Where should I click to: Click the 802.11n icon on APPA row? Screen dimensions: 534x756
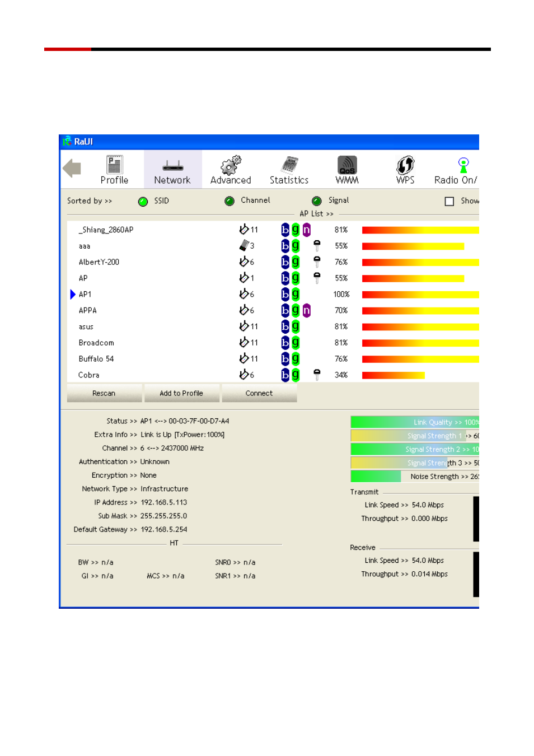[x=306, y=310]
